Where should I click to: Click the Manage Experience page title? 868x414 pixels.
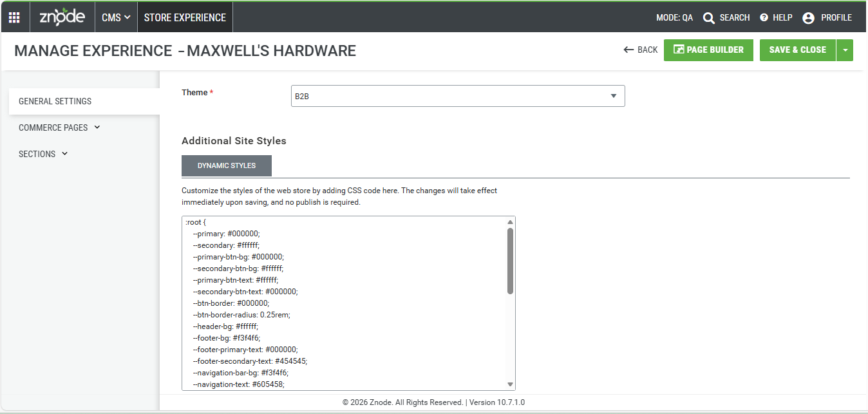point(185,51)
